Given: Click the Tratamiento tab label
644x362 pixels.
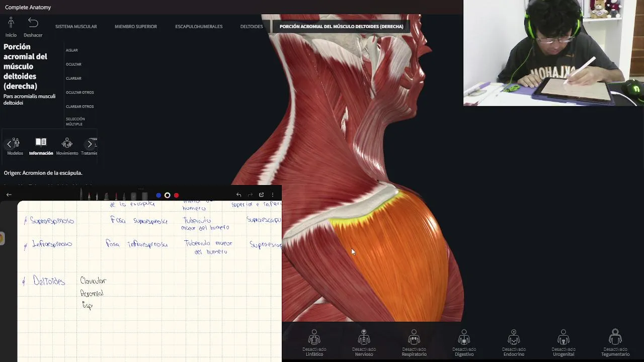Looking at the screenshot, I should (x=90, y=153).
